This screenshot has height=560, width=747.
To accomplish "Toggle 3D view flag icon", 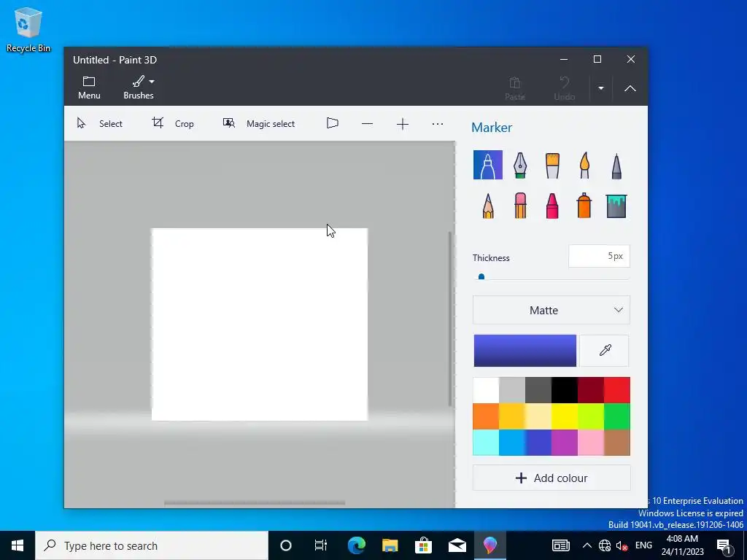I will 333,124.
